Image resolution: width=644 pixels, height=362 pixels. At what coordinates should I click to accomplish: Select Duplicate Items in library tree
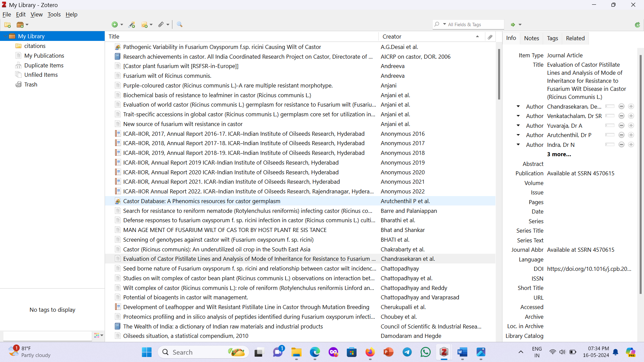pos(44,65)
